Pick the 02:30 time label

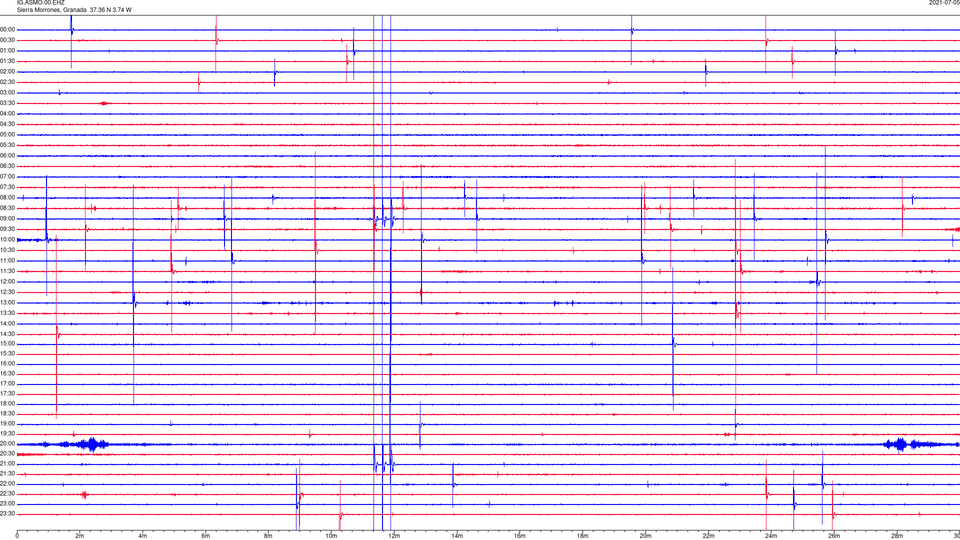click(8, 82)
